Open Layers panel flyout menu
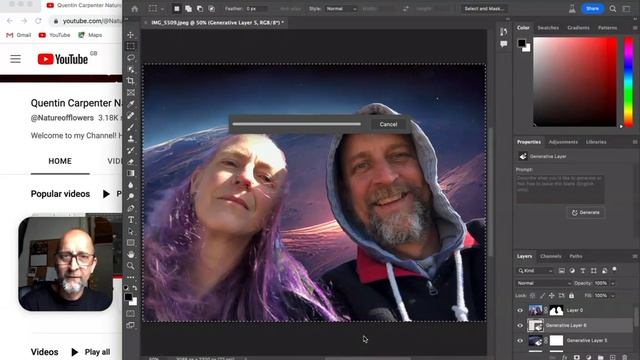640x360 pixels. click(x=635, y=256)
